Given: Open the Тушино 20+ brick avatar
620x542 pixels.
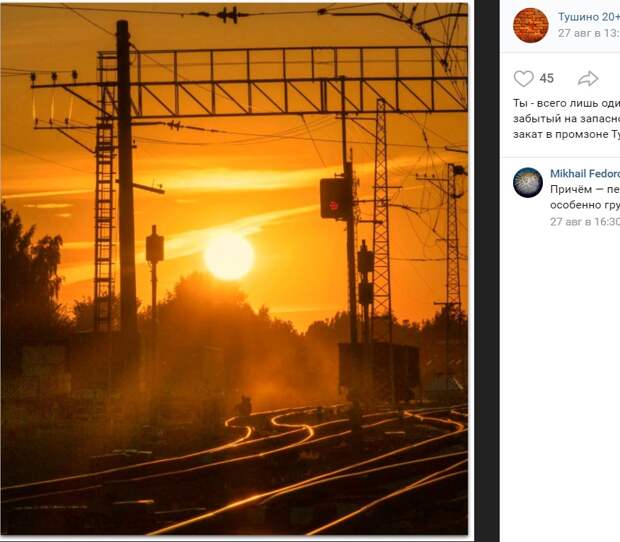Looking at the screenshot, I should click(x=531, y=25).
